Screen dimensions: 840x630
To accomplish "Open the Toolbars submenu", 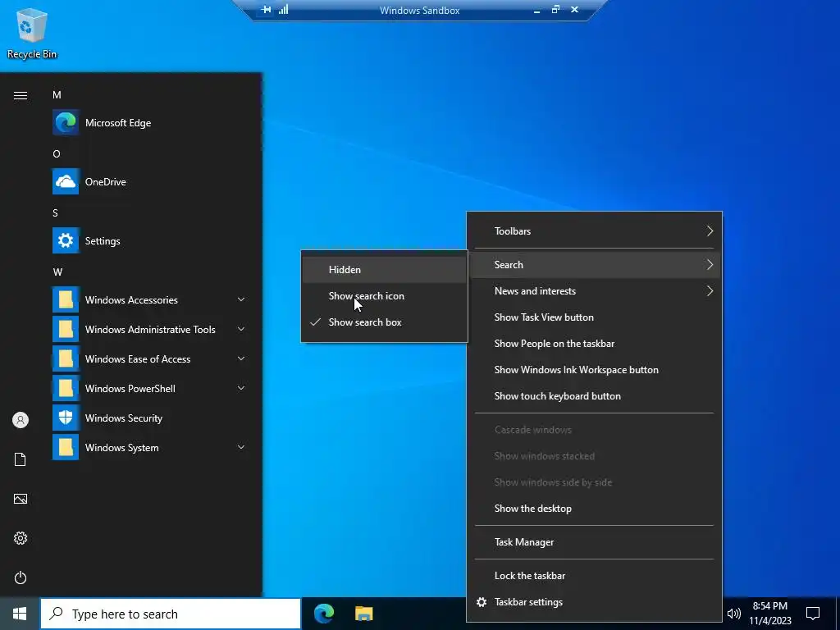I will (594, 231).
